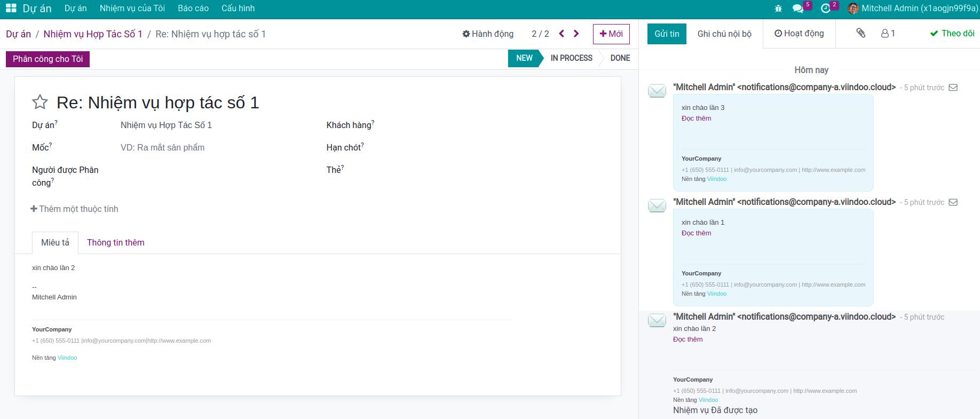Select the NEW stage

coord(524,58)
